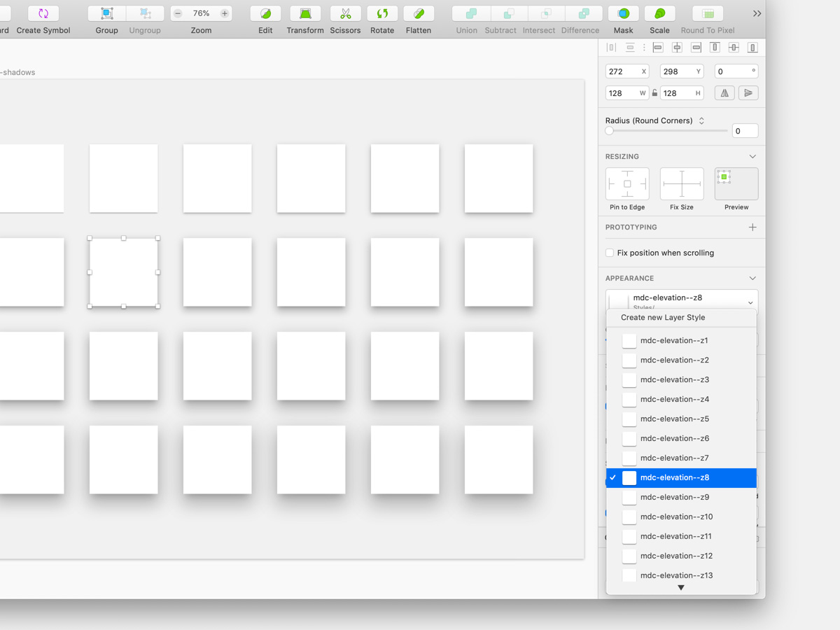The image size is (840, 630).
Task: Collapse the Resizing section
Action: (x=752, y=156)
